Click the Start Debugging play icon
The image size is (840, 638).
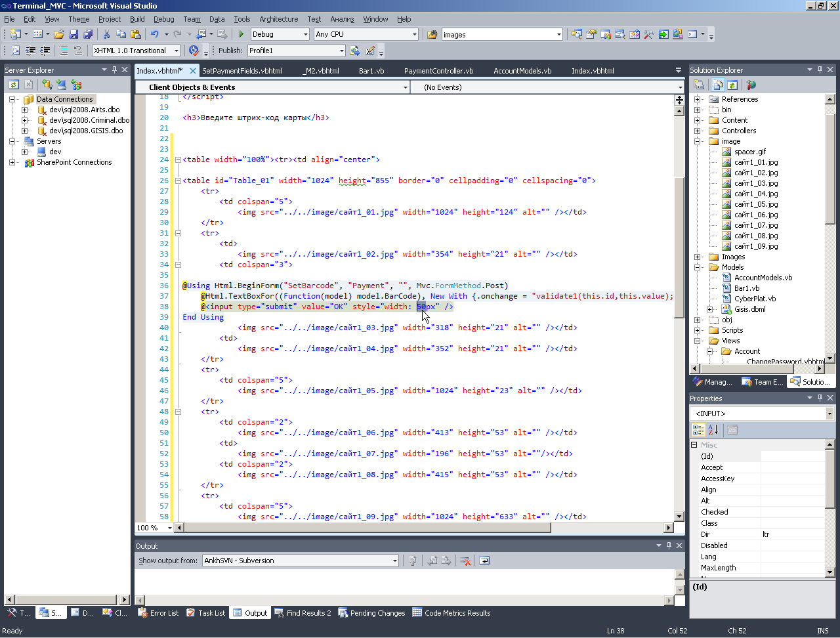pos(241,34)
